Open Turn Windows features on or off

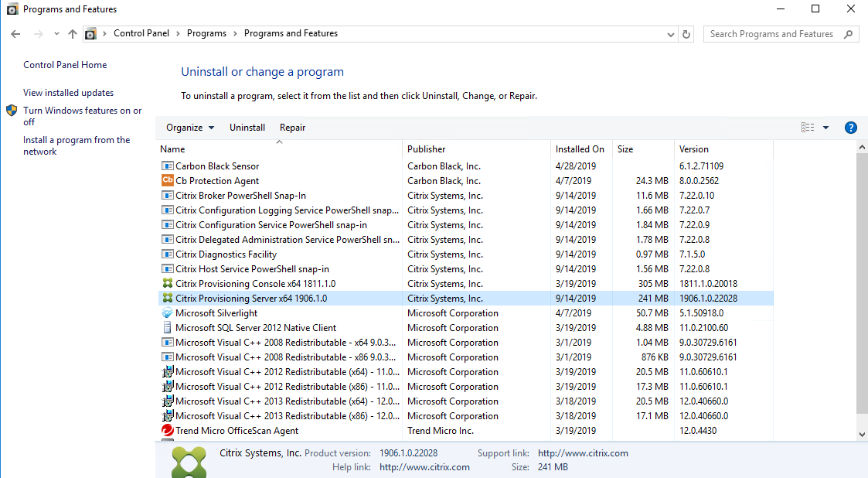coord(82,116)
